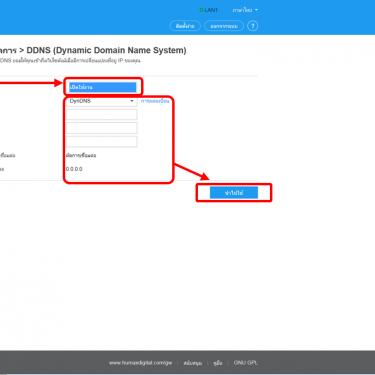Focus the middle empty input field

click(x=102, y=128)
